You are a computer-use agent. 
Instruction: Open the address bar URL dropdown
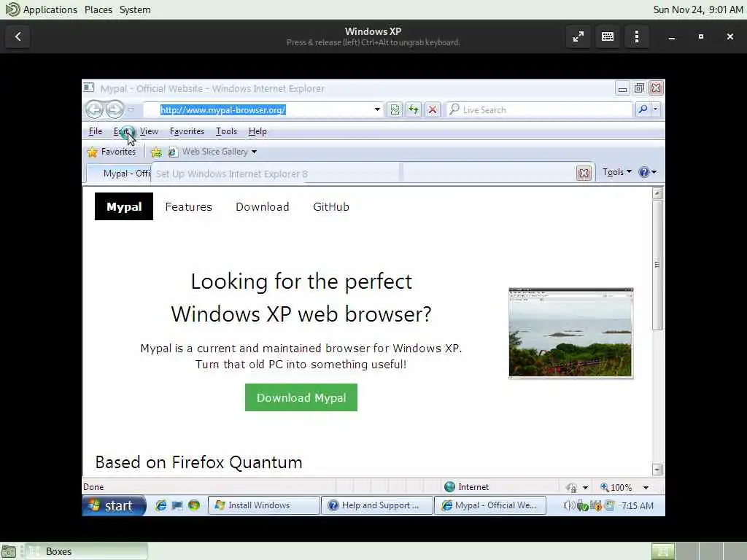(x=377, y=109)
